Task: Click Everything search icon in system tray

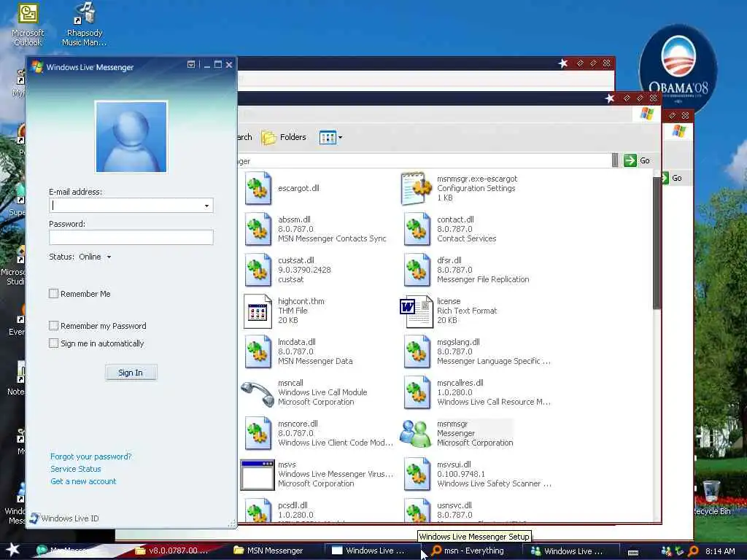Action: pyautogui.click(x=693, y=551)
